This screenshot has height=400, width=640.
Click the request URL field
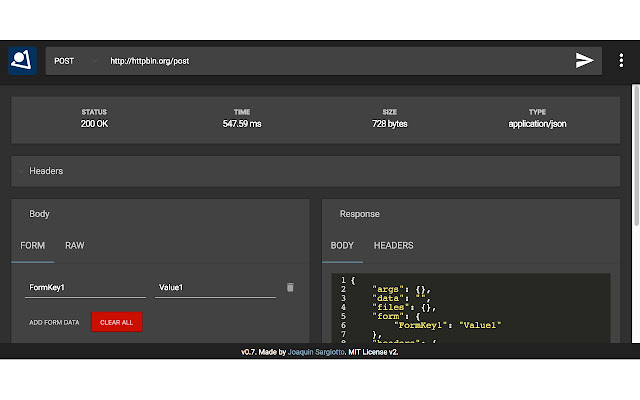click(330, 61)
